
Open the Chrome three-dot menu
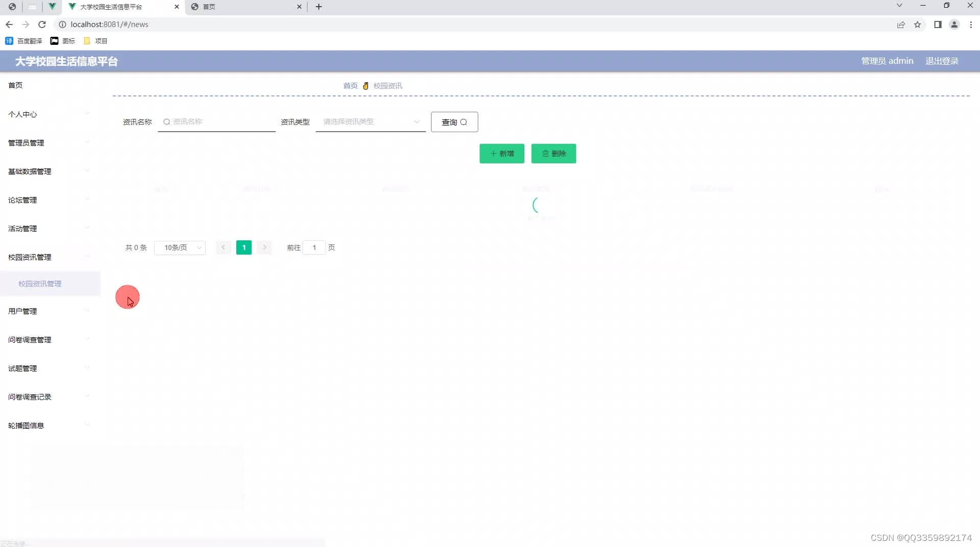[971, 24]
